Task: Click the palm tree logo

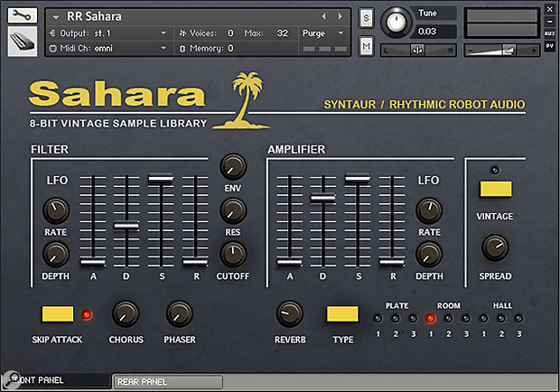Action: point(243,100)
